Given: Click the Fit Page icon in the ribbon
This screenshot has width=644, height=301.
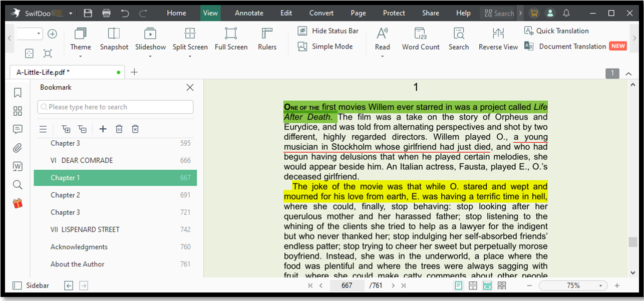Looking at the screenshot, I should (48, 53).
